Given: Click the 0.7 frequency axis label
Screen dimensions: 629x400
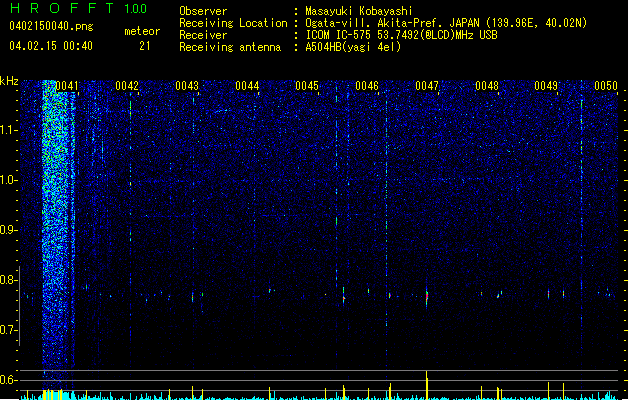Looking at the screenshot, I should pos(8,330).
